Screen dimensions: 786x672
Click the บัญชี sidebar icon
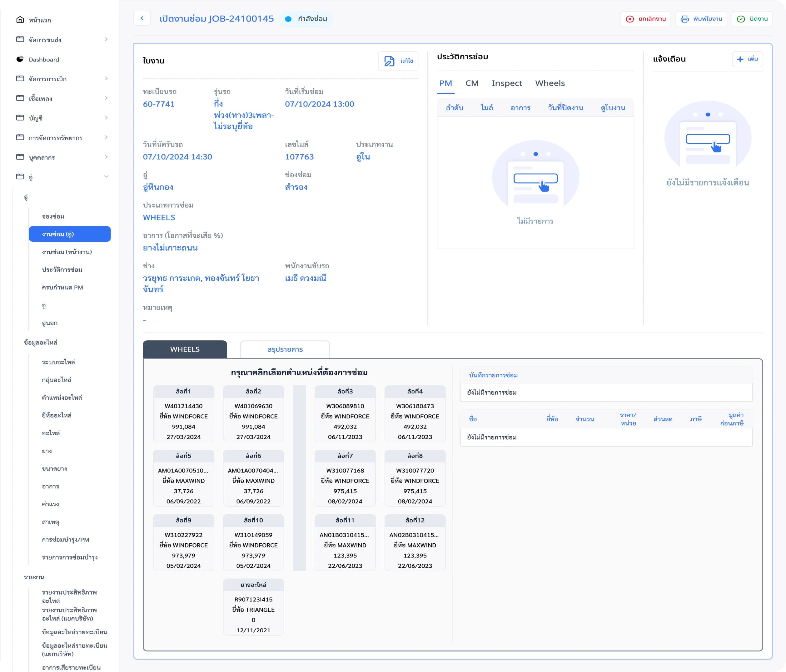[20, 117]
